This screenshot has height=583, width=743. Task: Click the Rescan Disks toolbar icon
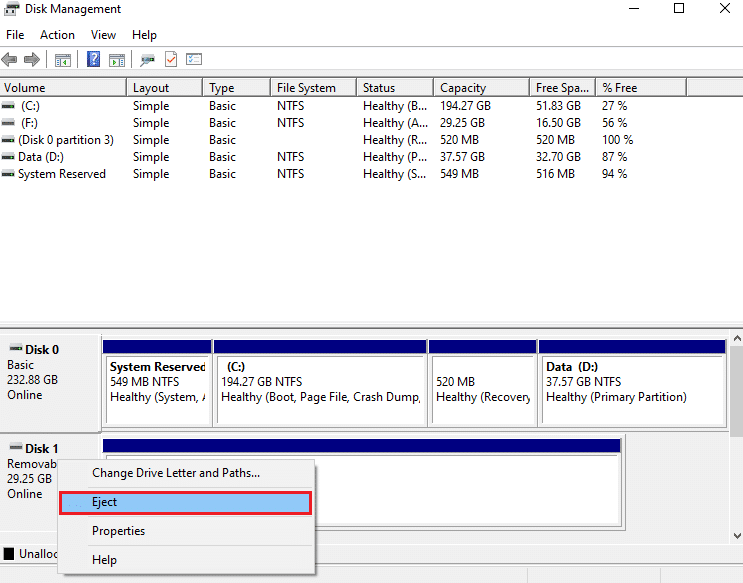point(148,60)
